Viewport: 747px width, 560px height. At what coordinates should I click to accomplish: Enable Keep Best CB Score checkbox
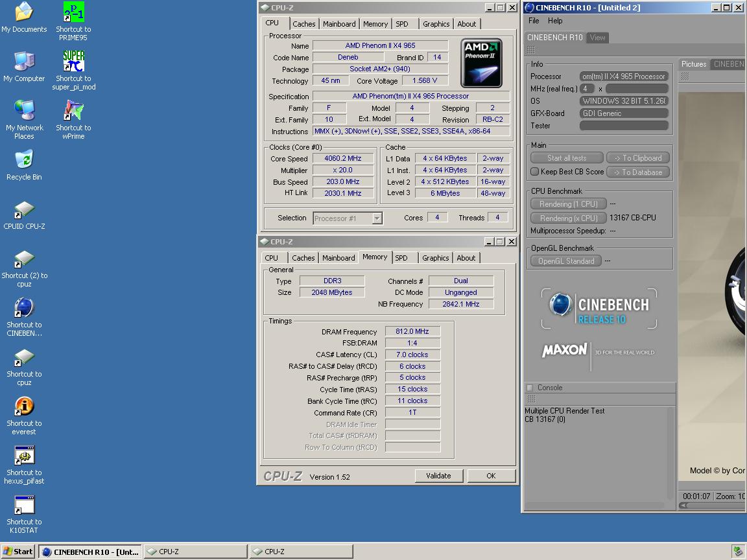click(534, 172)
